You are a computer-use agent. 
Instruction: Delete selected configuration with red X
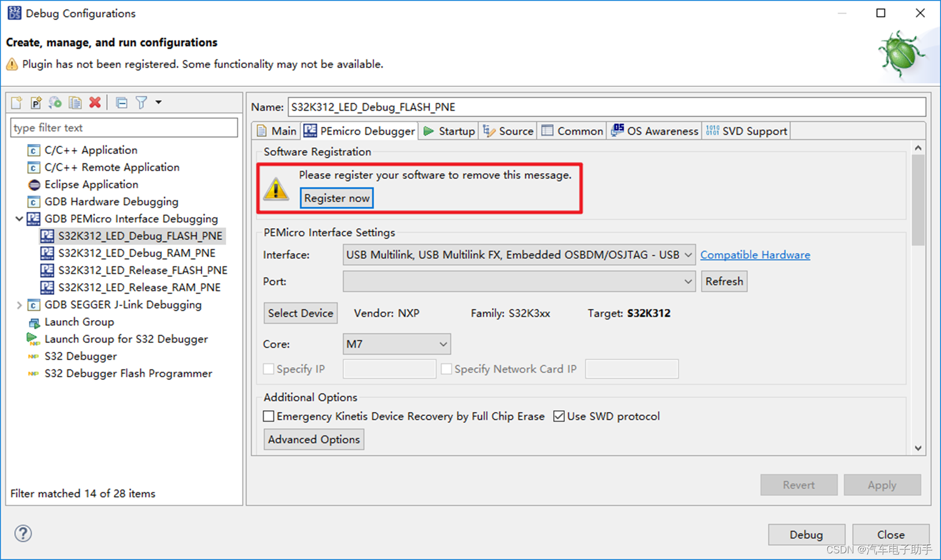[x=95, y=102]
